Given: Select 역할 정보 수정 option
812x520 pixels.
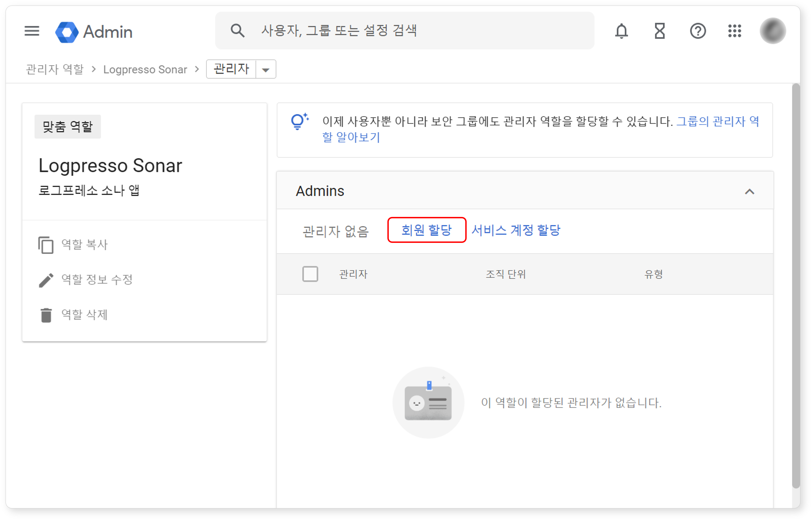Looking at the screenshot, I should (x=97, y=280).
